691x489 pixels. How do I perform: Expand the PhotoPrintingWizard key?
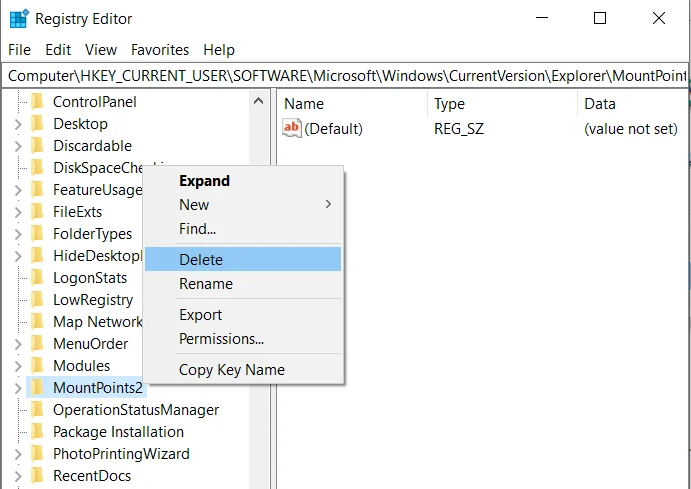click(18, 454)
